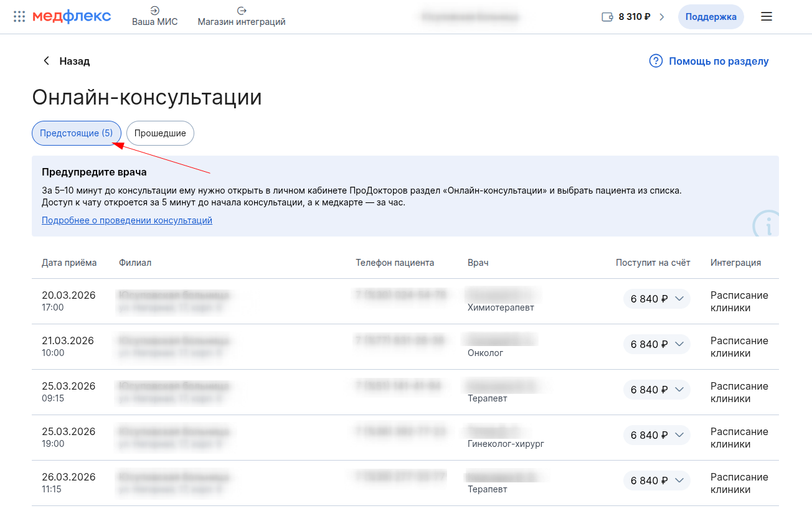Click the question mark help icon
Screen dimensions: 812x516
pos(655,61)
